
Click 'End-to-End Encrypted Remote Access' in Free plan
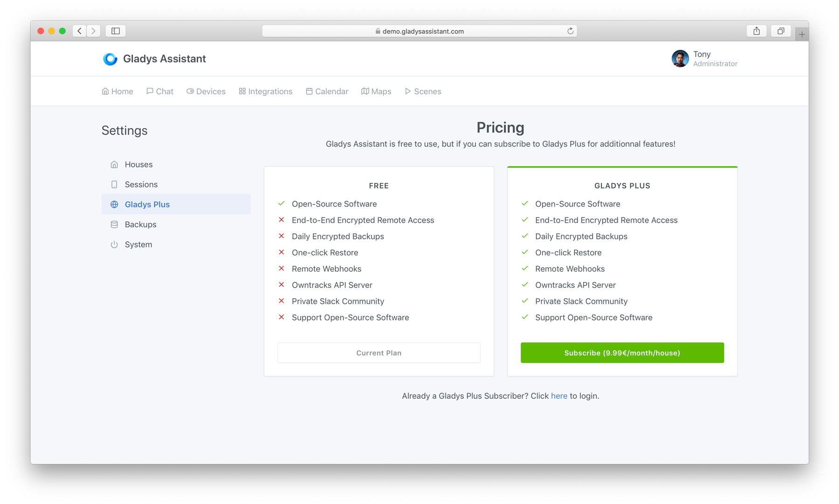click(363, 220)
